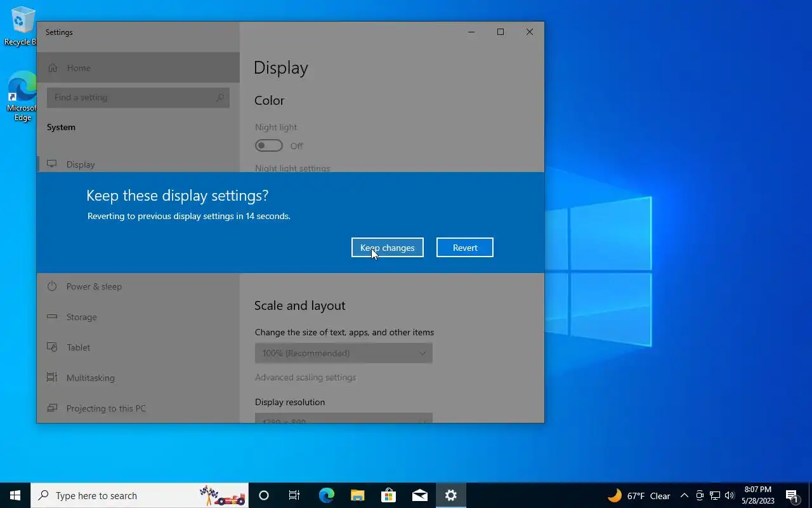812x508 pixels.
Task: Click the search magnifier in Find a setting
Action: pos(219,97)
